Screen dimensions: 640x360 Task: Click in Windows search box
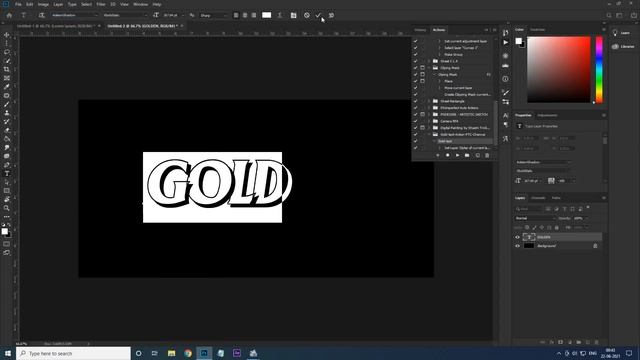pos(73,353)
